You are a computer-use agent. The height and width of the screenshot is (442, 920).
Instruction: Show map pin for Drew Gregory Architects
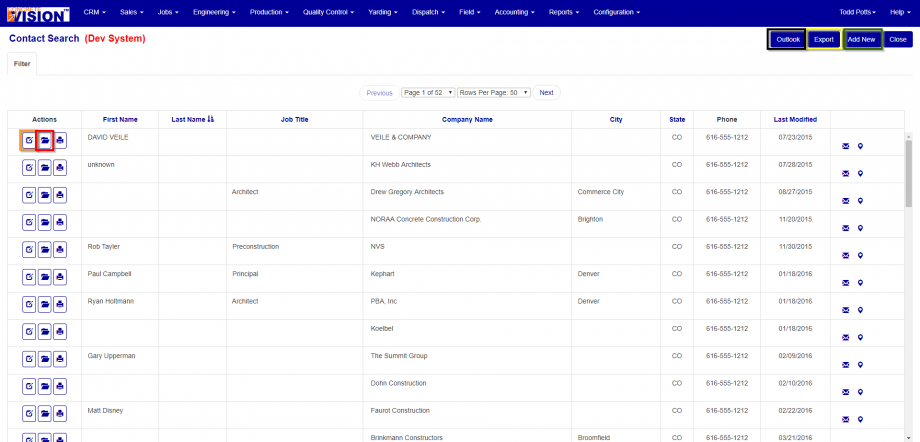pos(860,201)
